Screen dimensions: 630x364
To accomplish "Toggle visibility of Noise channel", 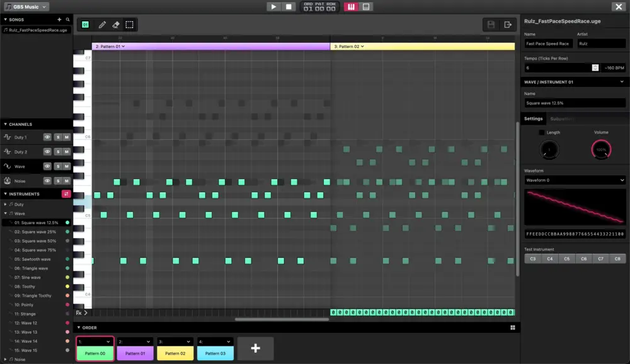I will click(x=47, y=181).
